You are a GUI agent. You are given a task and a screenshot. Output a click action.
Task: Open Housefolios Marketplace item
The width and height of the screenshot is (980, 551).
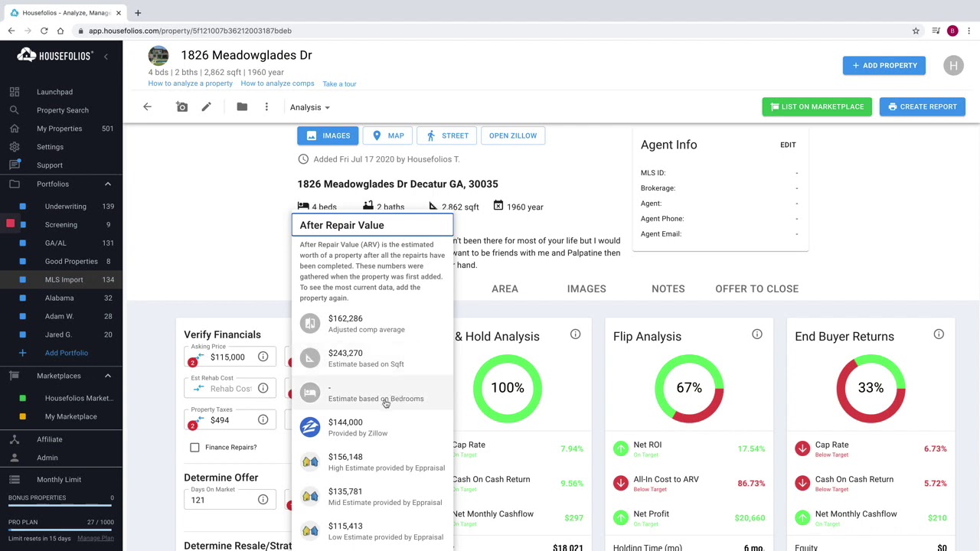(79, 398)
